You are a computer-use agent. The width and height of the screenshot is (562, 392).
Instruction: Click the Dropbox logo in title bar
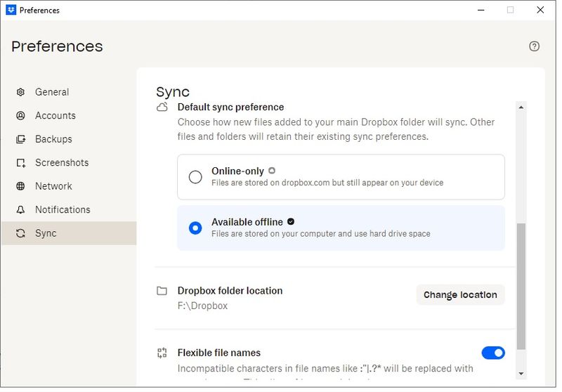(x=11, y=10)
